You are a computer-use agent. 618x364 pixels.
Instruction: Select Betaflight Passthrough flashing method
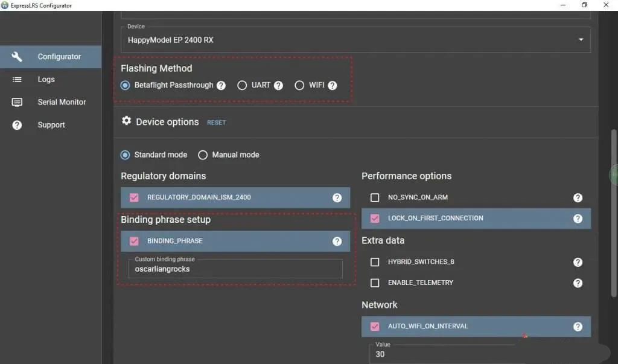click(x=125, y=85)
